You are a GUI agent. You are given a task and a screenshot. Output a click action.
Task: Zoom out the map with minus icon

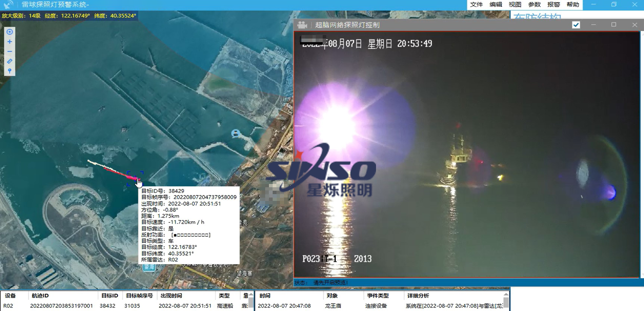pyautogui.click(x=9, y=52)
